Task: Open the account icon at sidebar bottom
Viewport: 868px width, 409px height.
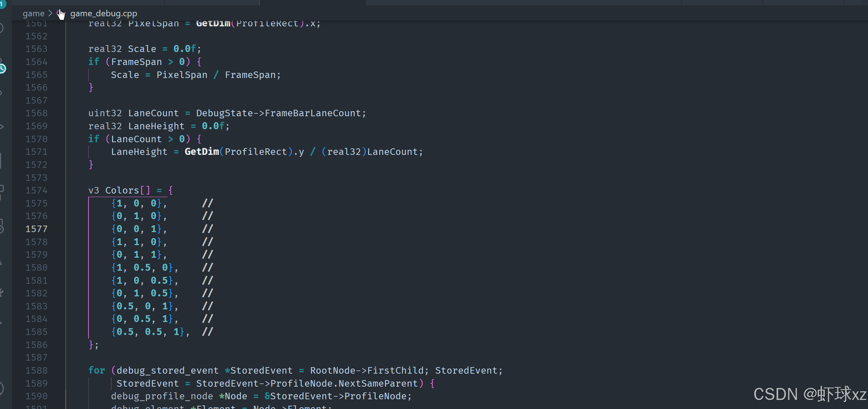Action: click(x=1, y=388)
